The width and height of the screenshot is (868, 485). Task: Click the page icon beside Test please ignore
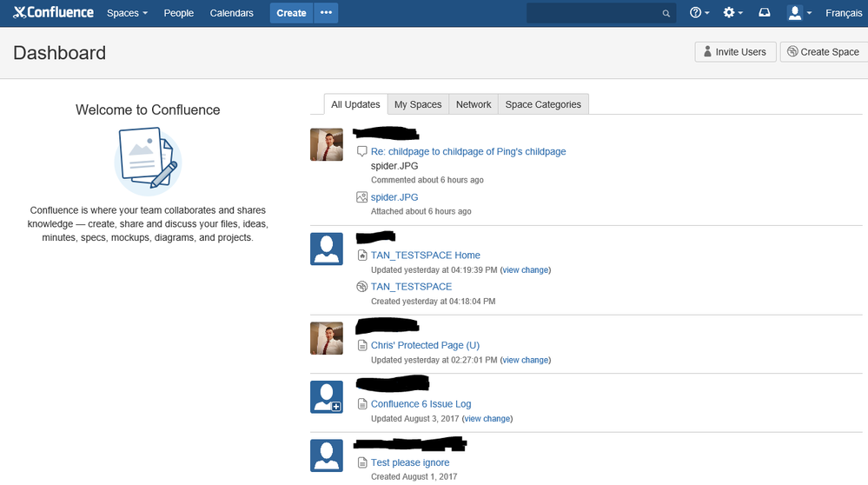click(362, 462)
